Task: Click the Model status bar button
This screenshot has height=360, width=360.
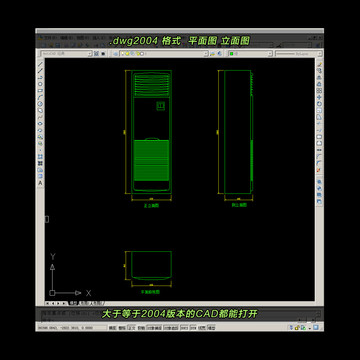Action: [212, 328]
